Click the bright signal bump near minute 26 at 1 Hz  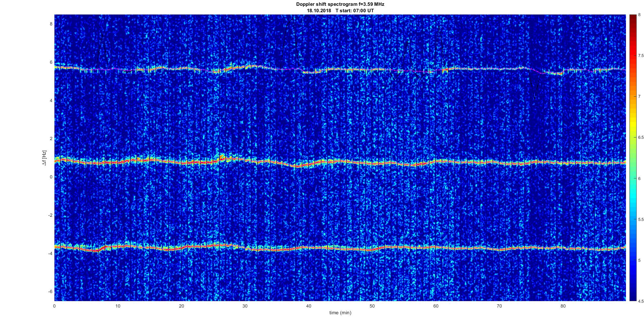point(222,157)
